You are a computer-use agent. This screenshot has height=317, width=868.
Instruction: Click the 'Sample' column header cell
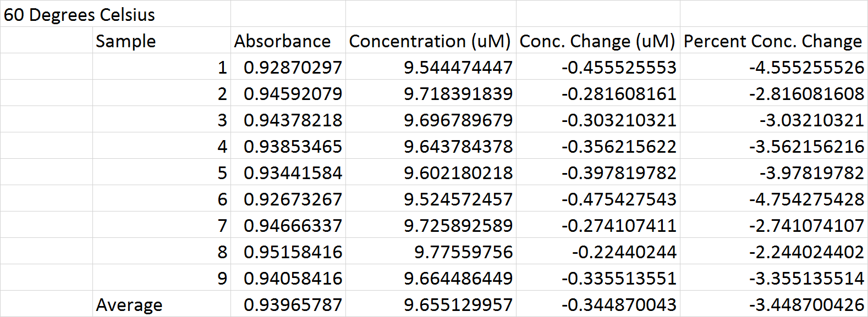point(125,41)
